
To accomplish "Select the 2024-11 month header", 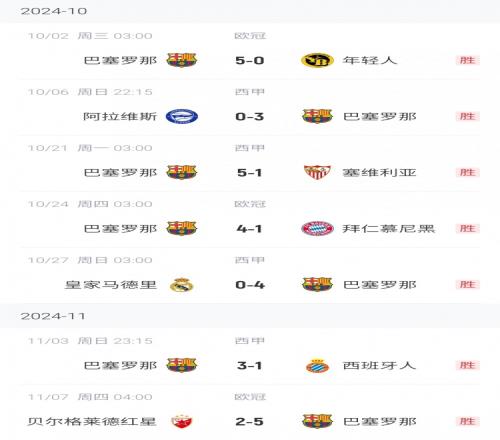I will click(x=53, y=316).
